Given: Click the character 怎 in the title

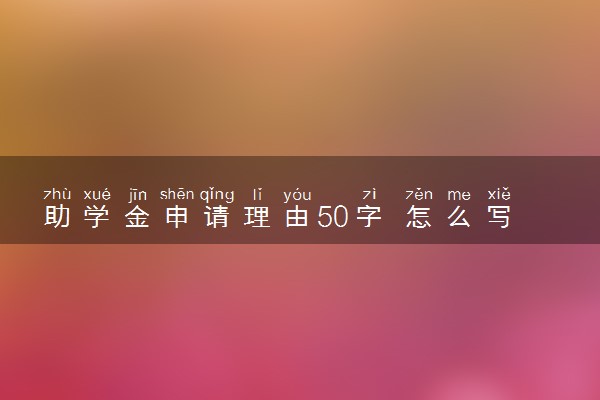Looking at the screenshot, I should pyautogui.click(x=419, y=216).
